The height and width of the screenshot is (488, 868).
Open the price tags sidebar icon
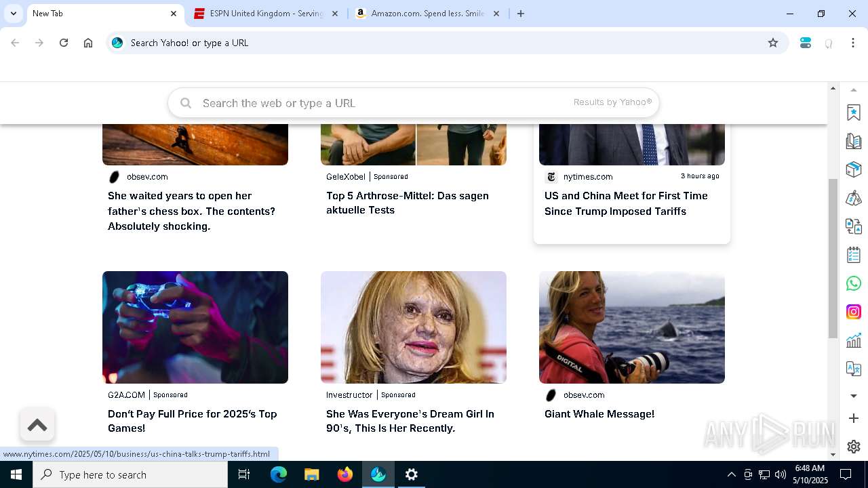pyautogui.click(x=854, y=198)
